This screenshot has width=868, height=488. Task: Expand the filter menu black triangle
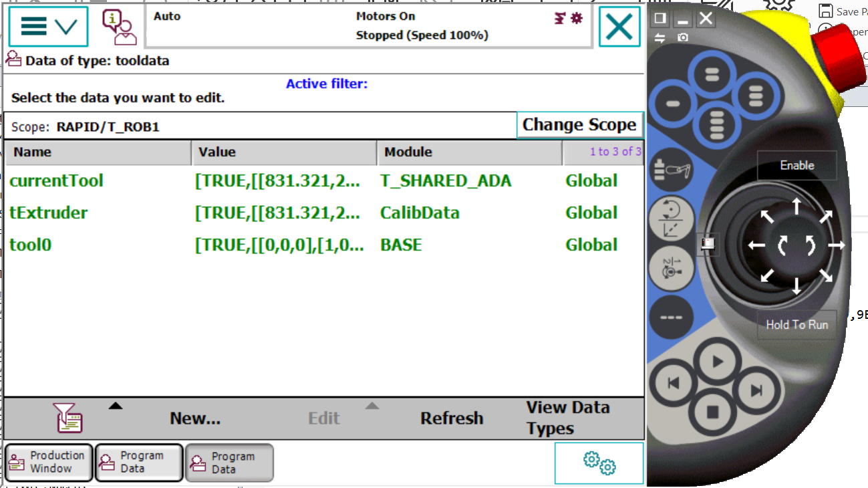[116, 405]
